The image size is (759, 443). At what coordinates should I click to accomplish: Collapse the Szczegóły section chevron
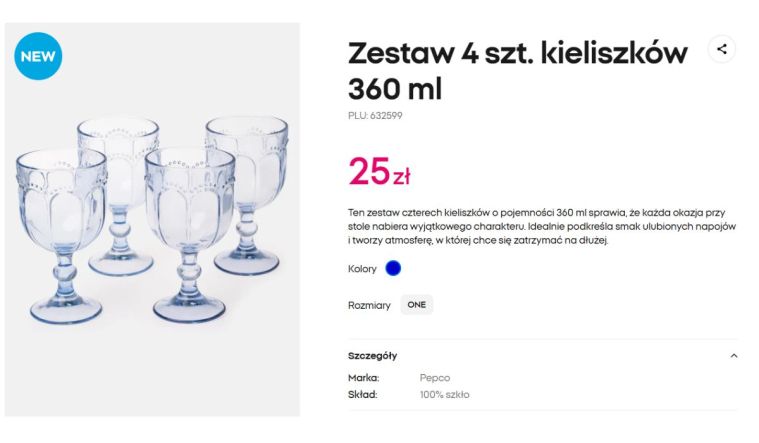point(734,355)
